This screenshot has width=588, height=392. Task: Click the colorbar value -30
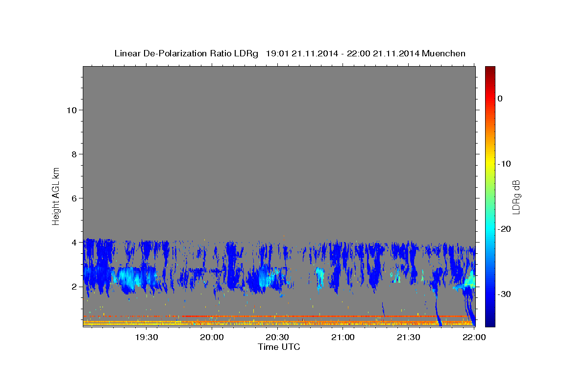504,294
